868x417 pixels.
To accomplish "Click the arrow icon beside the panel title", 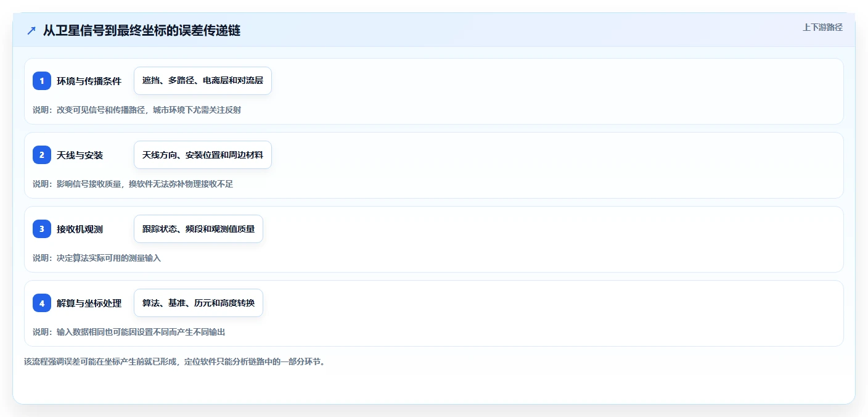I will tap(31, 31).
